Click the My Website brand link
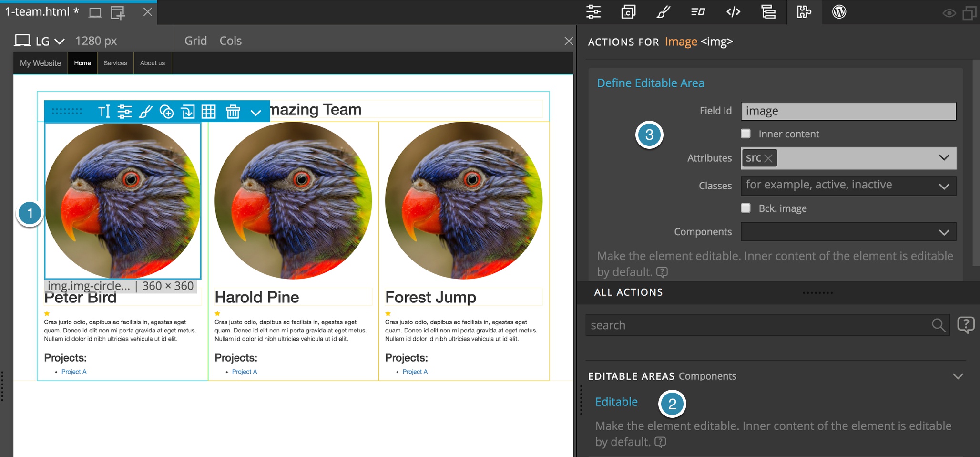The height and width of the screenshot is (457, 980). pos(41,63)
